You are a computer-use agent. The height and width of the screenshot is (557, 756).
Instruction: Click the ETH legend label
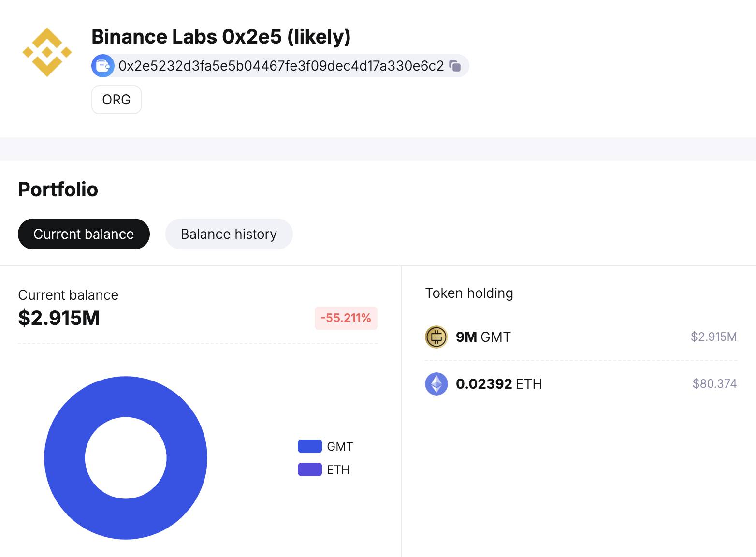(x=338, y=469)
